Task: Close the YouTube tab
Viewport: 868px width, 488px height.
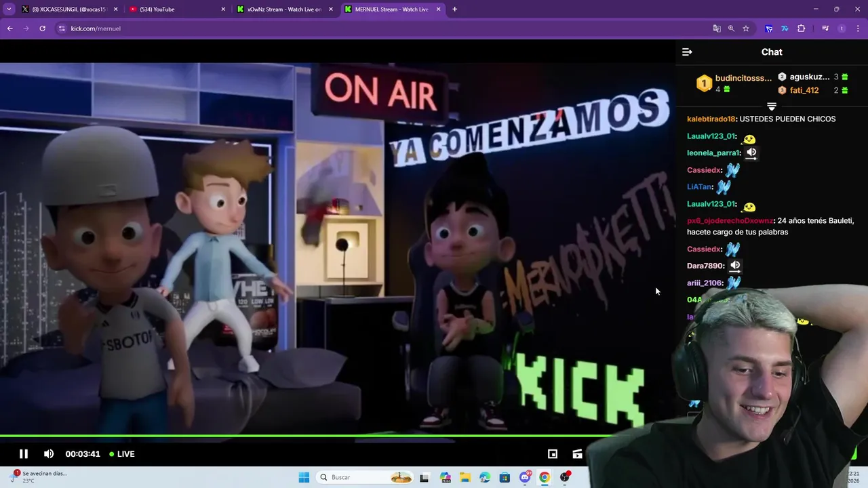Action: 223,9
